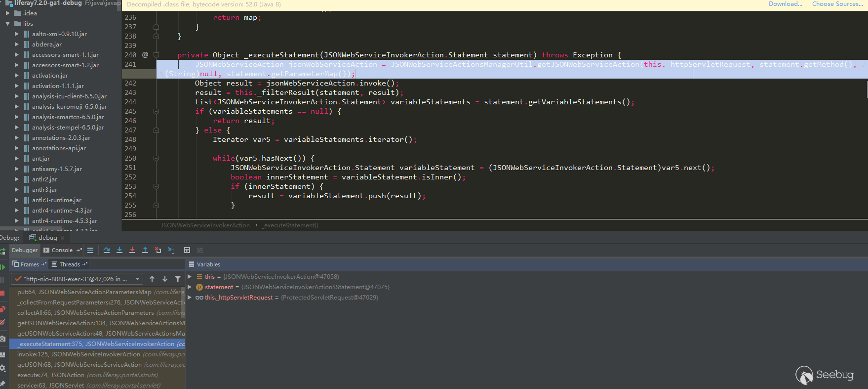The height and width of the screenshot is (389, 868).
Task: Open Evaluate Expression calculator icon
Action: point(187,250)
